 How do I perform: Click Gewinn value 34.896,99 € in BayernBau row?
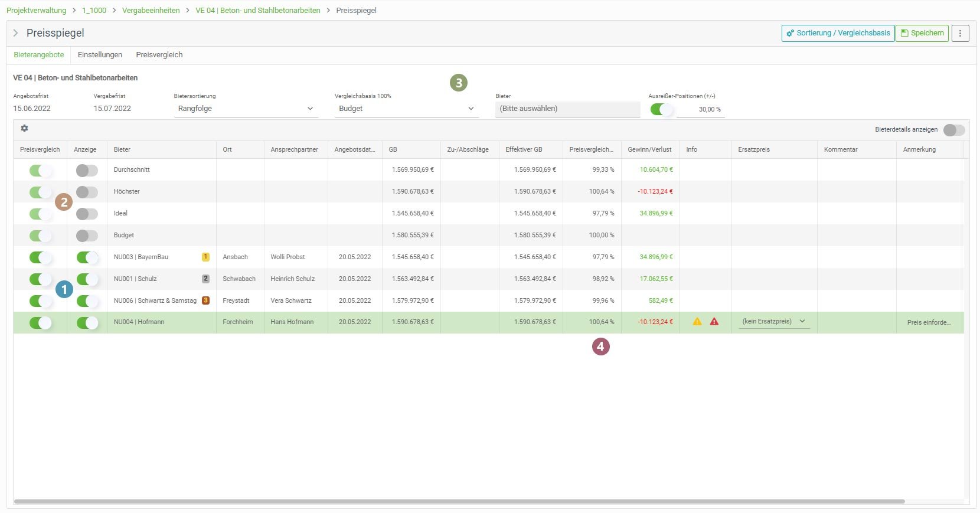pos(656,257)
